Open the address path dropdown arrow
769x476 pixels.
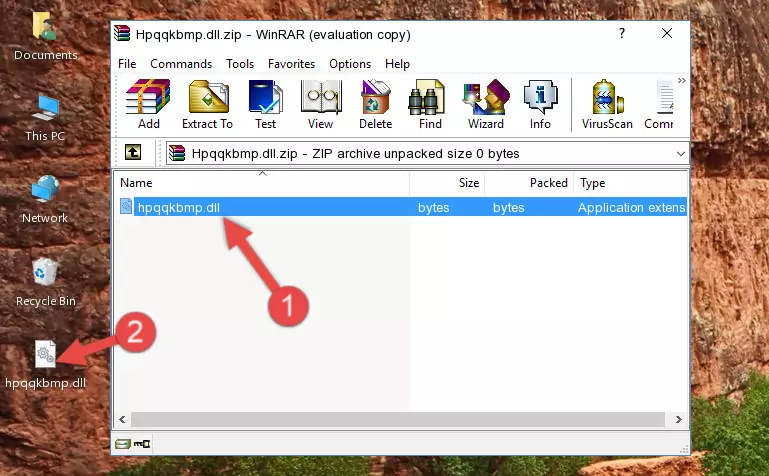click(681, 153)
